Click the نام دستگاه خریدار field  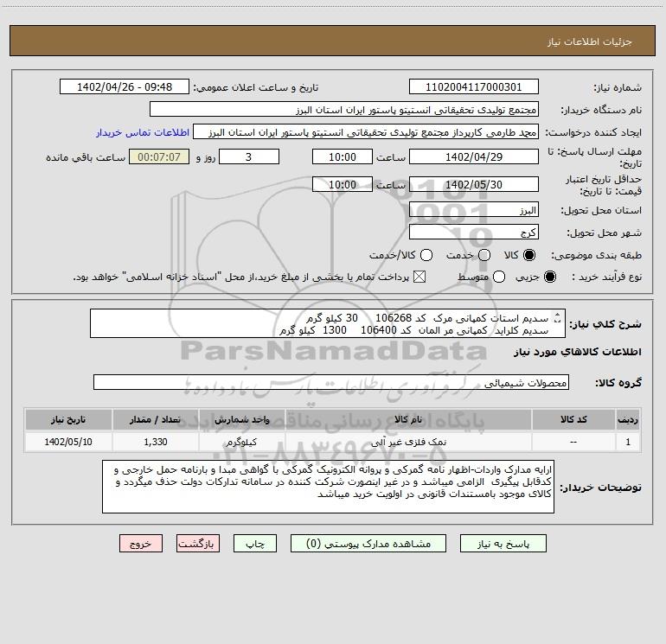(x=344, y=110)
